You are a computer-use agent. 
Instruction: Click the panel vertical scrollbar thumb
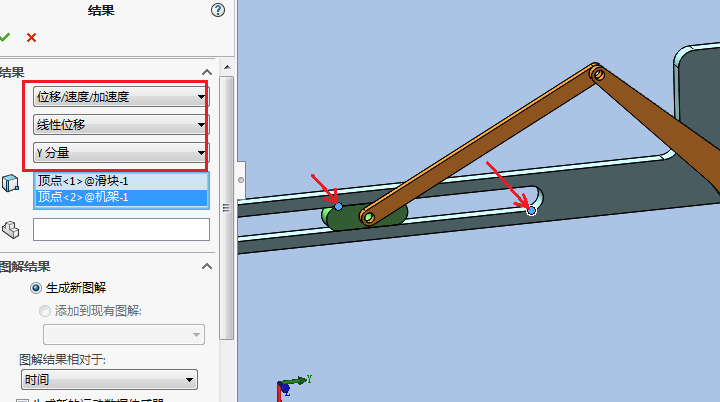point(227,208)
